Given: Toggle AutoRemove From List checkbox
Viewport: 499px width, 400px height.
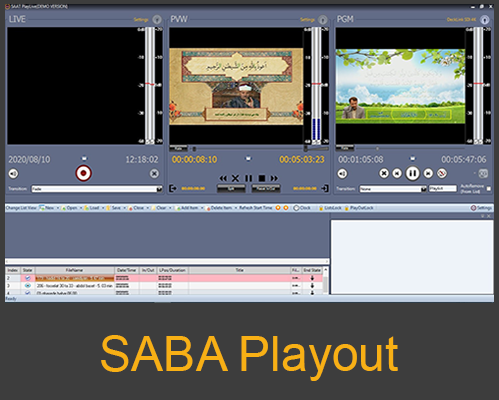Looking at the screenshot, I should (489, 189).
